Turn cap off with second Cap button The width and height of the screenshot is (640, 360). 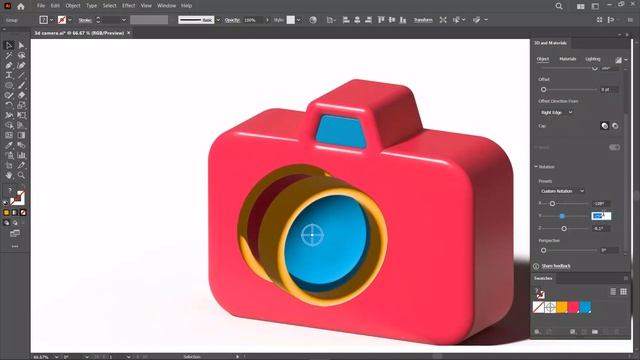coord(615,126)
